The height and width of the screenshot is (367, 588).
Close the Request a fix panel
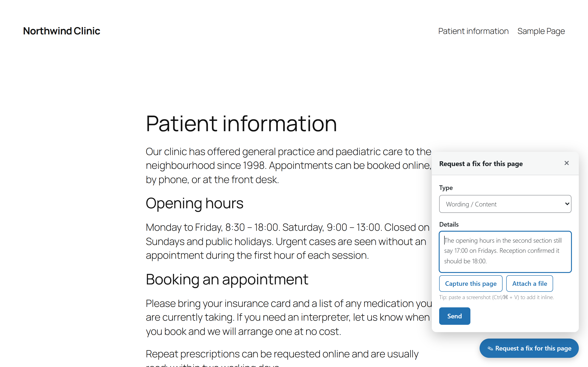pyautogui.click(x=566, y=163)
